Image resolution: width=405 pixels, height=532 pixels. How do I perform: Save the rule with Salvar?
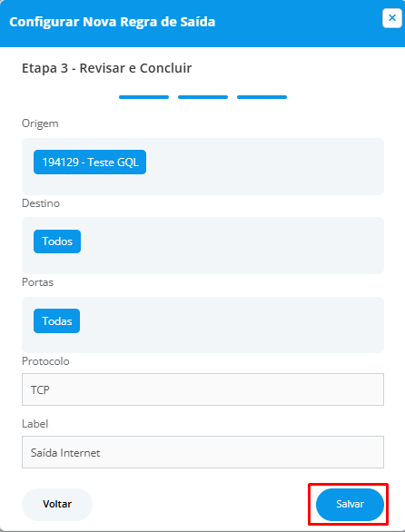click(x=350, y=505)
